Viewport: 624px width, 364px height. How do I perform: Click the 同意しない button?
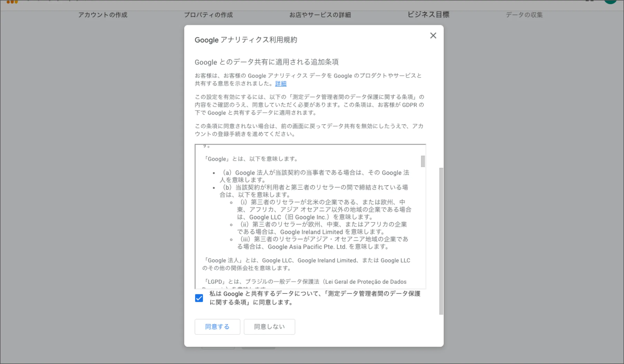point(269,327)
